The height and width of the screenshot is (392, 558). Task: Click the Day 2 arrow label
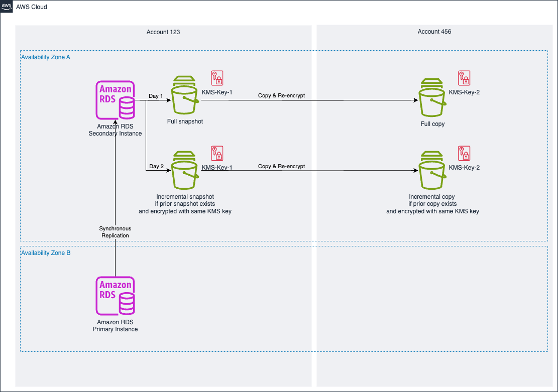click(156, 166)
